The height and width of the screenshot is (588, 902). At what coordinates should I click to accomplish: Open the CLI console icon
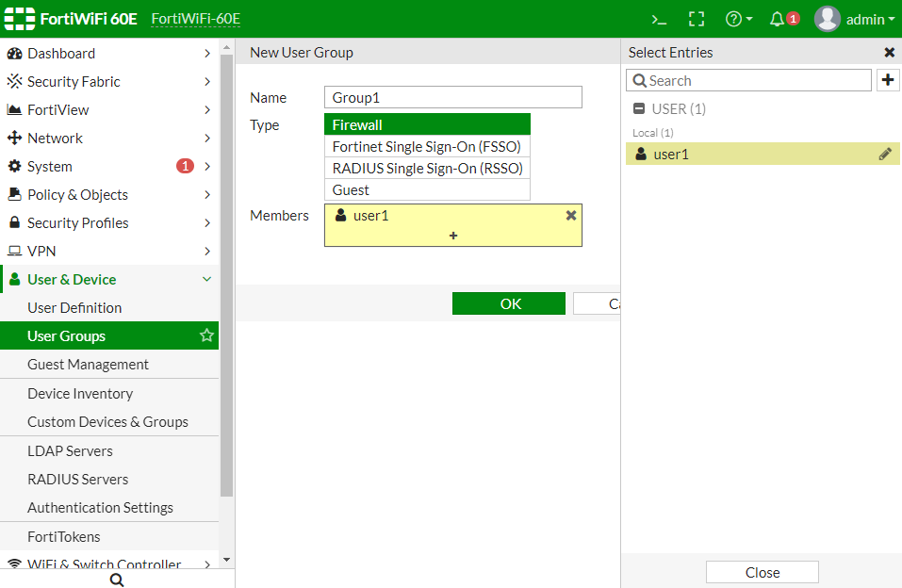tap(659, 20)
